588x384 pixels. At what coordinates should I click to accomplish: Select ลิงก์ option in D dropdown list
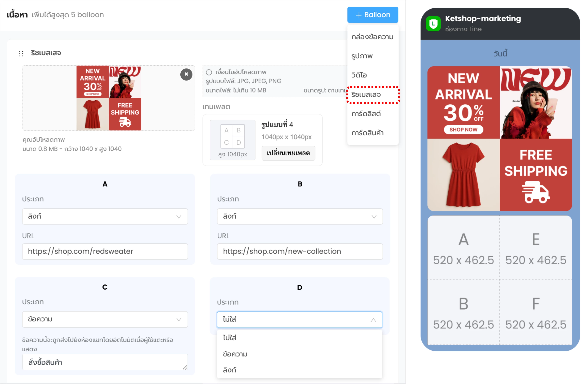229,370
